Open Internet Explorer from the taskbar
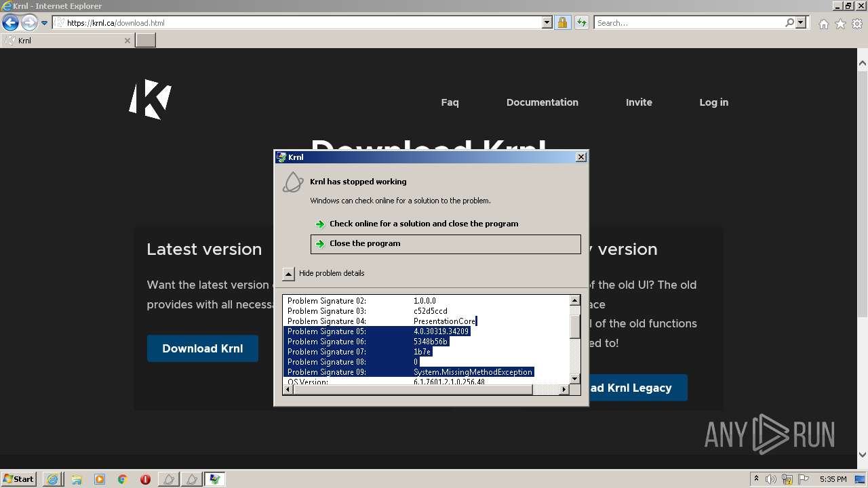 tap(52, 479)
